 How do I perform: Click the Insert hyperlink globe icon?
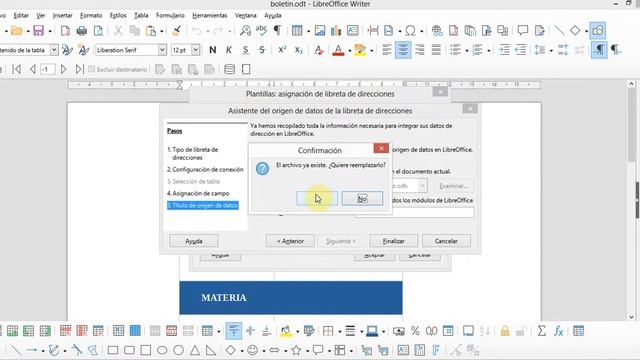click(437, 31)
